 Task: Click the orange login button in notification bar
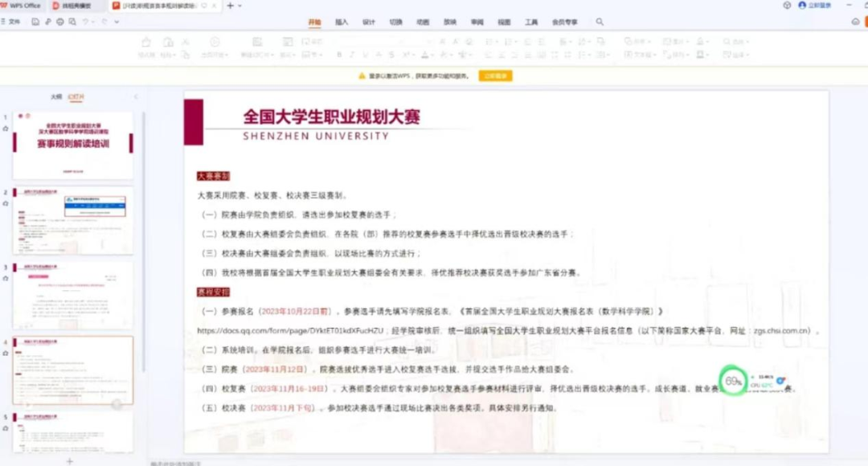coord(495,76)
